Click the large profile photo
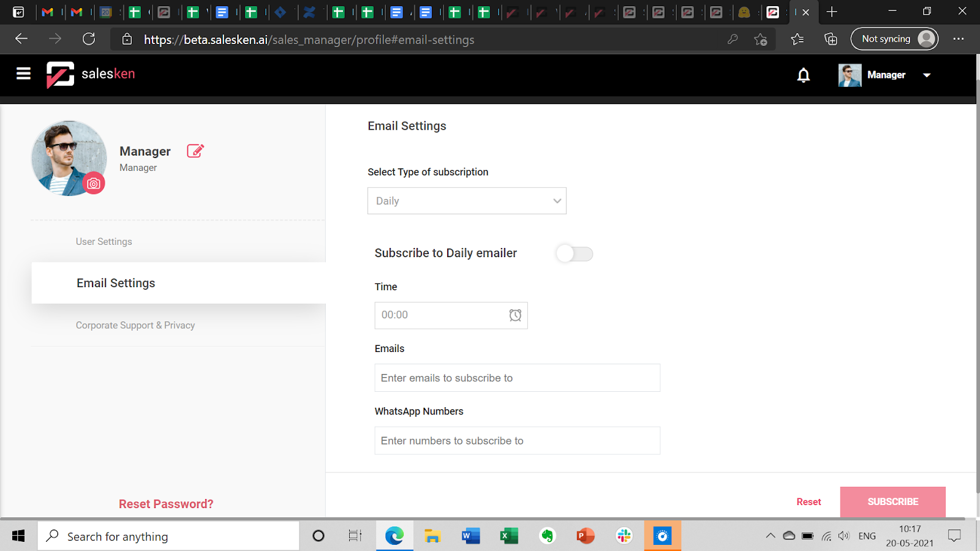Image resolution: width=980 pixels, height=551 pixels. click(69, 158)
